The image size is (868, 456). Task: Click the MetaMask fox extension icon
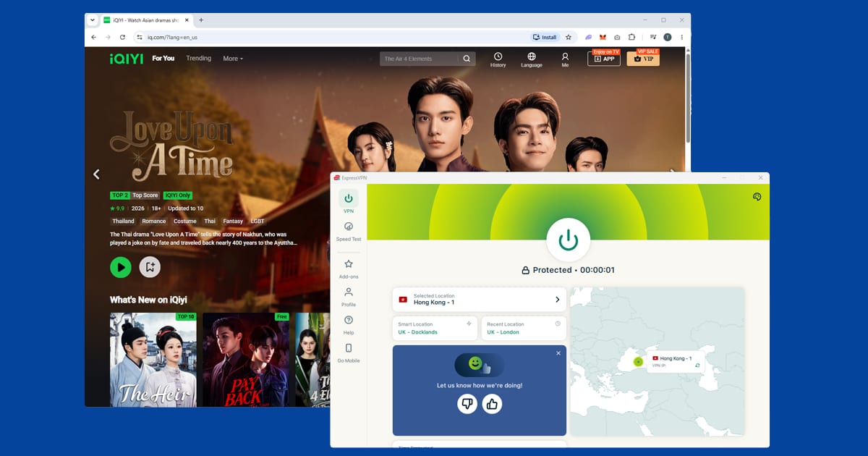(x=603, y=37)
